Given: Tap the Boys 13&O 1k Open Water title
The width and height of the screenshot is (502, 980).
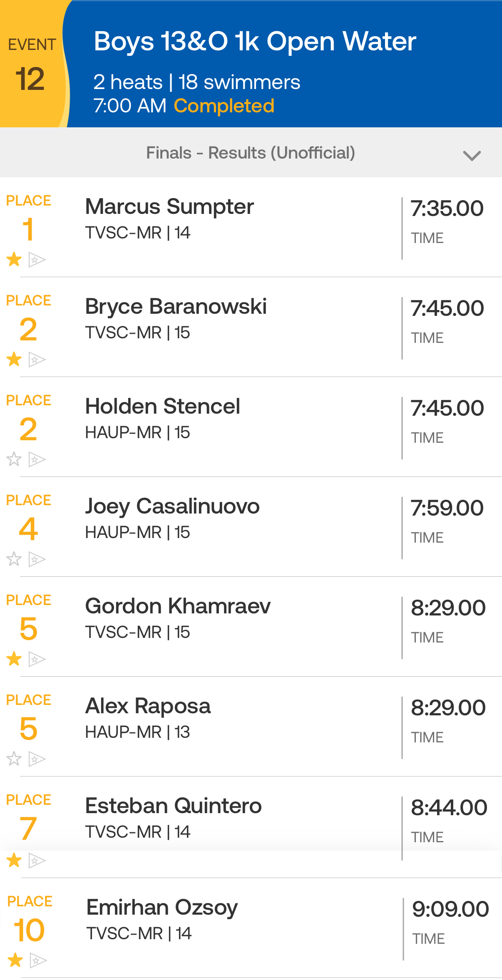Looking at the screenshot, I should pos(255,42).
